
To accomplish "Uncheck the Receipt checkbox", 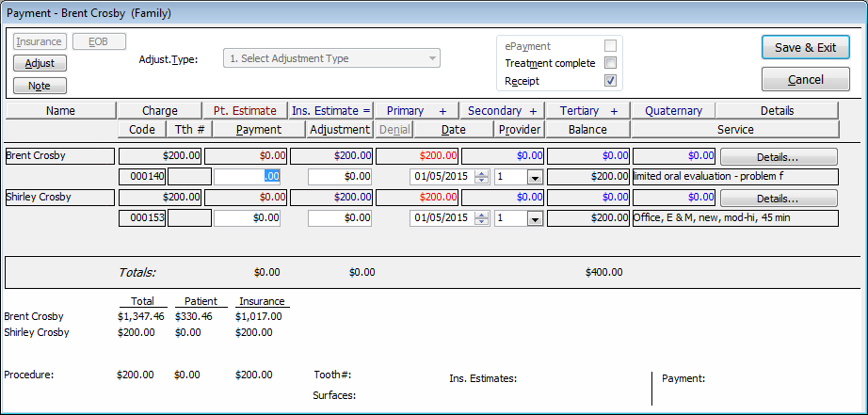I will coord(610,81).
